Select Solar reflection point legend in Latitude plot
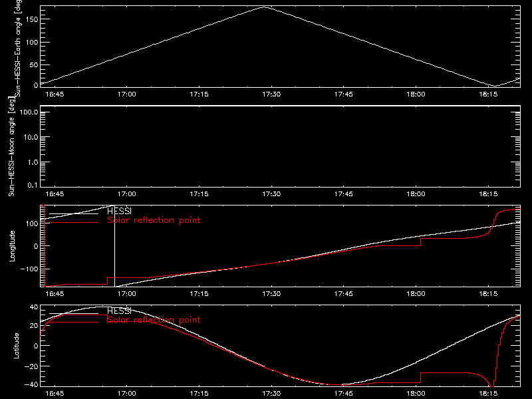532x399 pixels. click(x=154, y=320)
